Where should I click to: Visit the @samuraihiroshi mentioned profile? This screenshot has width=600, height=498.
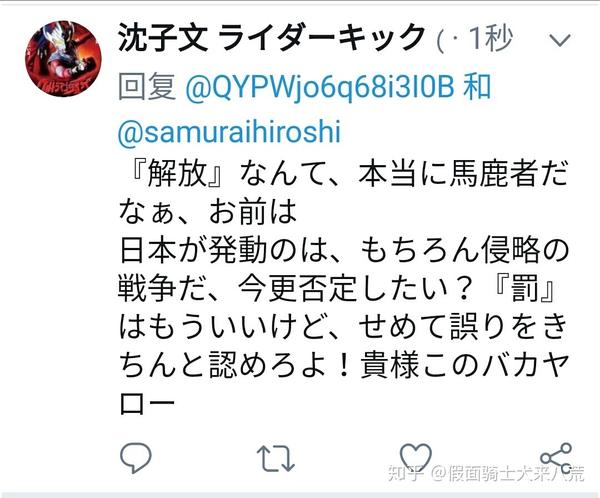click(229, 131)
